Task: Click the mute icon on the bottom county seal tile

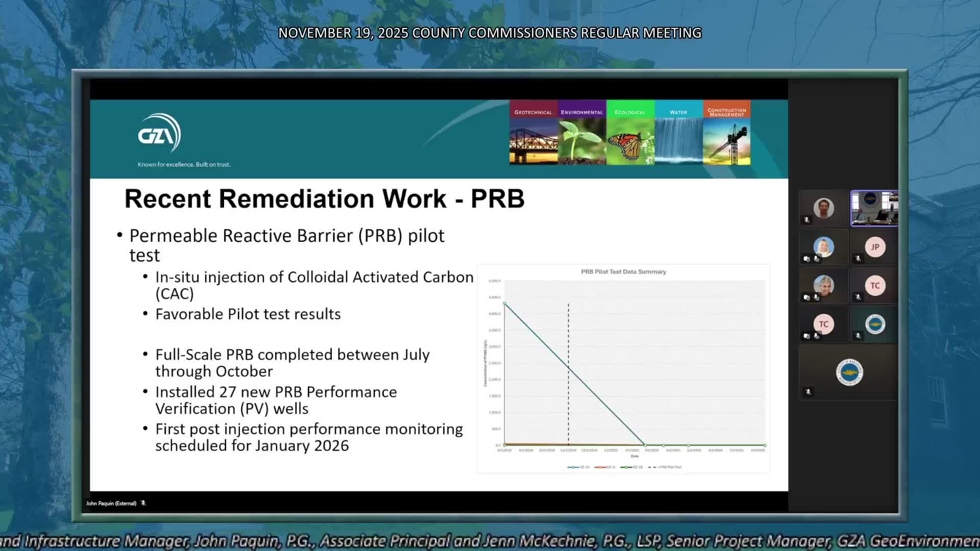Action: pos(807,391)
